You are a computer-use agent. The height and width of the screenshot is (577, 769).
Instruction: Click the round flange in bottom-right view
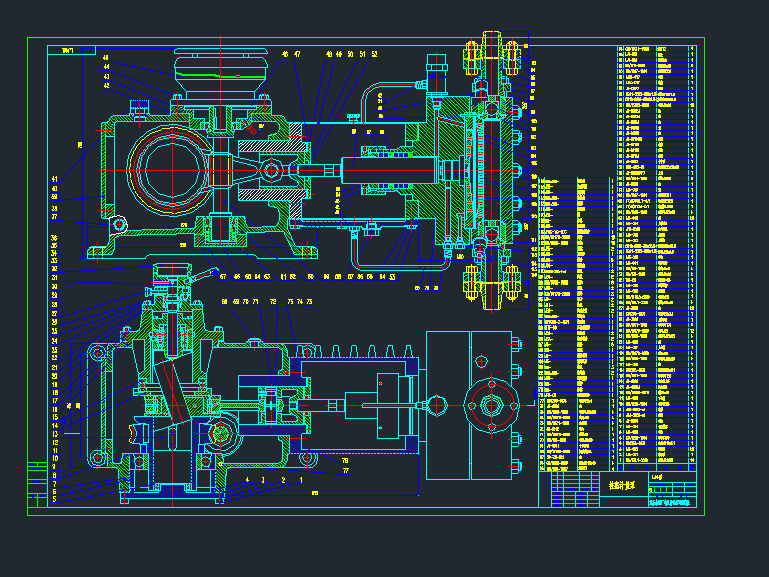[490, 404]
